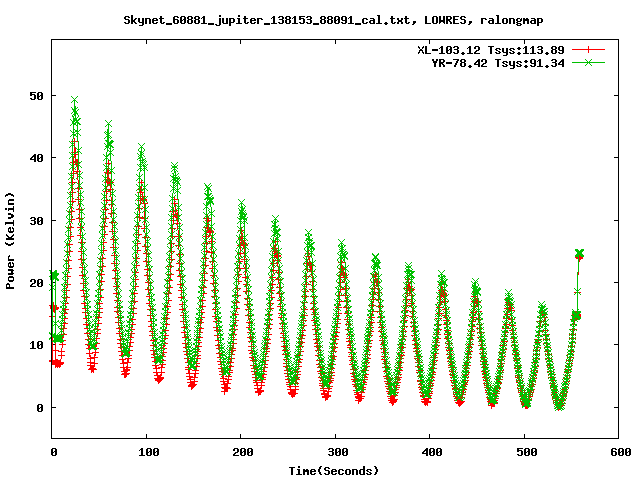Click the y-axis tick label 20
Image resolution: width=640 pixels, height=480 pixels.
(x=37, y=283)
